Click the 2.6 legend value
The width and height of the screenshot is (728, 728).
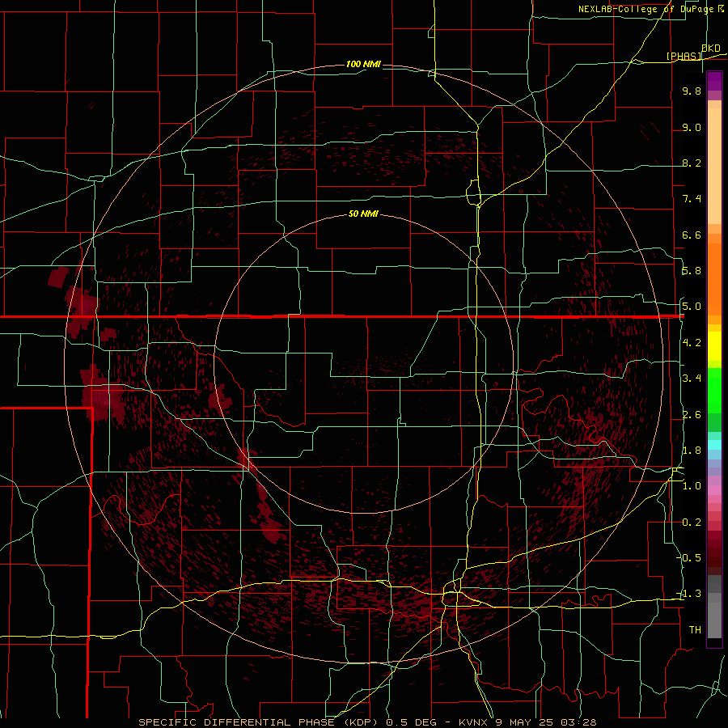[x=692, y=415]
